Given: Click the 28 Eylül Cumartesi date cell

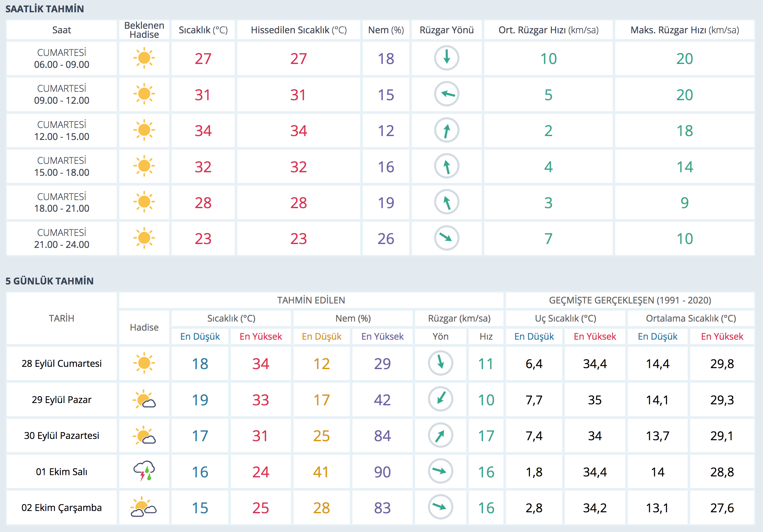Looking at the screenshot, I should (61, 363).
